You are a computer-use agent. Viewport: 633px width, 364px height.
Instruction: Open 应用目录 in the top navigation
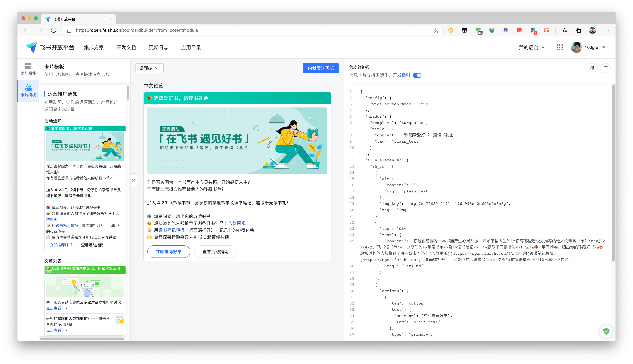[x=191, y=47]
